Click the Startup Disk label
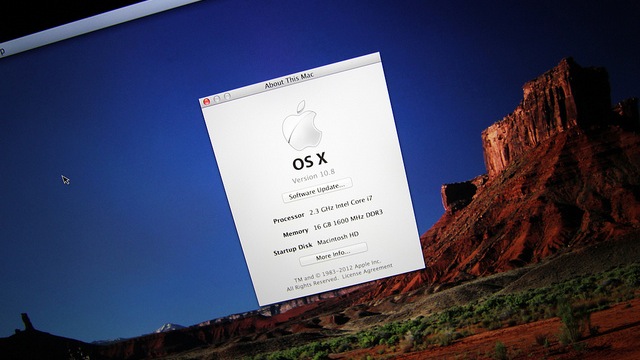 pos(293,249)
